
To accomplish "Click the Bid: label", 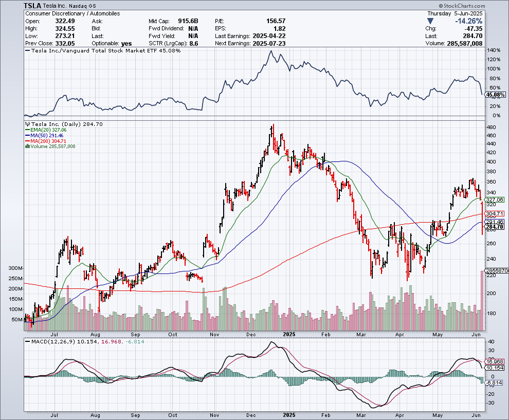I will tap(96, 29).
